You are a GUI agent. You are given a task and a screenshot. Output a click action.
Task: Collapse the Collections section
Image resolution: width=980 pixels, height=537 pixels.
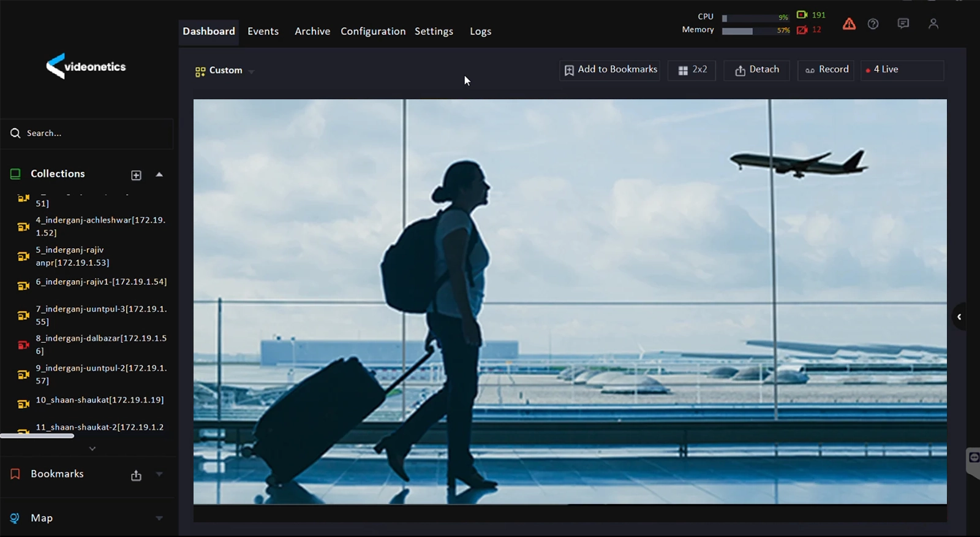[159, 175]
